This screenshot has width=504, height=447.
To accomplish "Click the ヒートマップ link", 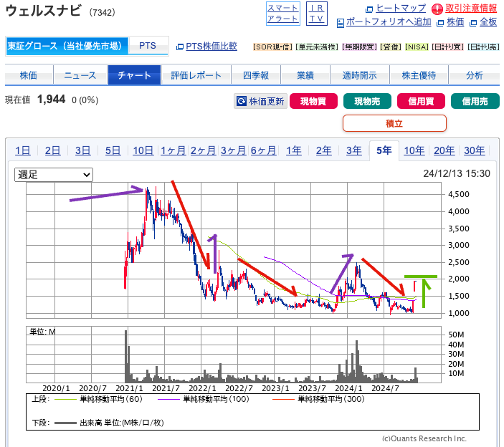I will [x=401, y=9].
